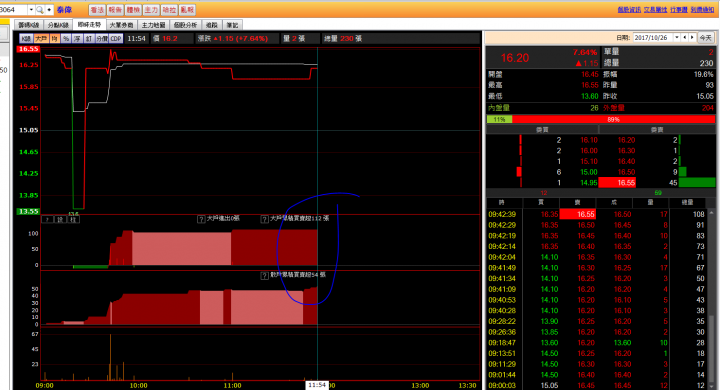Click the inner/outer volume ratio bar 11% / 89%
Screen dimensions: 720x390
pos(601,119)
